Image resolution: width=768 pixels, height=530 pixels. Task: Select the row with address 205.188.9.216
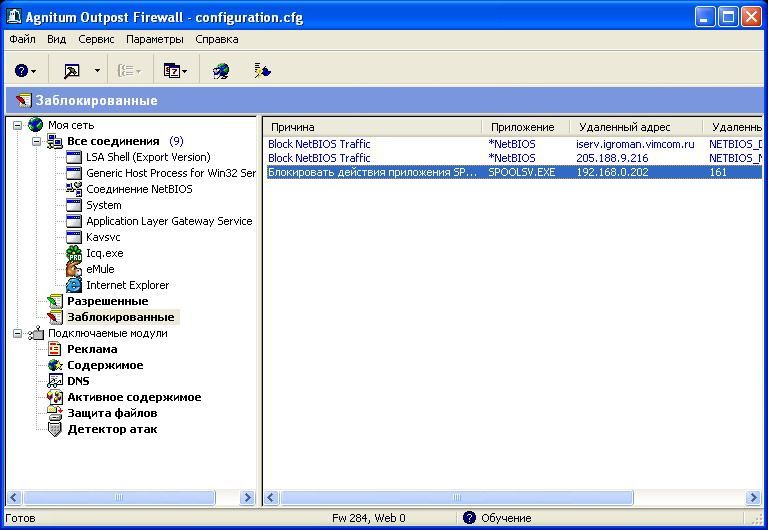[514, 158]
